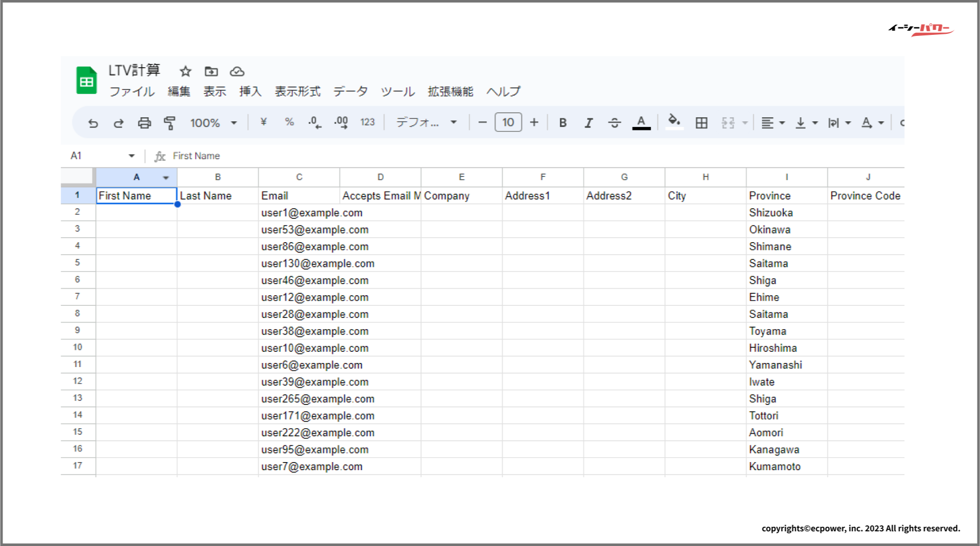Click the Strikethrough icon
Viewport: 980px width, 546px height.
click(x=614, y=123)
